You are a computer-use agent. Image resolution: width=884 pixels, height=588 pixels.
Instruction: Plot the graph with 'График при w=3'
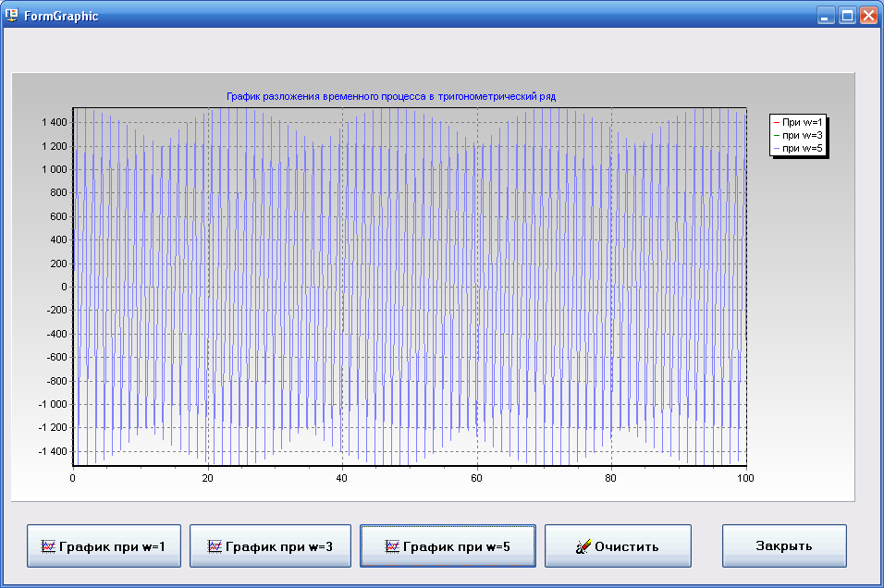270,545
